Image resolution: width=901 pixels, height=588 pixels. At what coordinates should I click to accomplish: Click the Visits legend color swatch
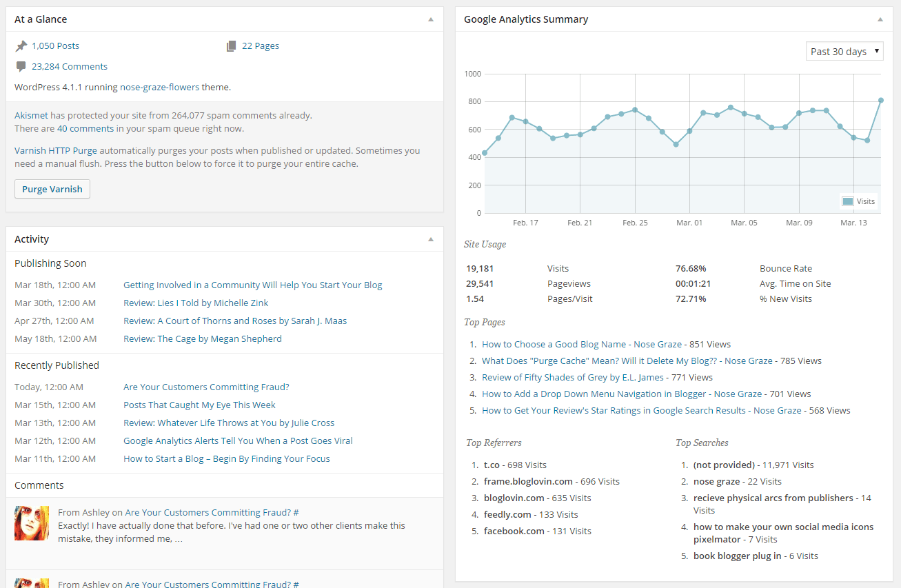(x=847, y=201)
